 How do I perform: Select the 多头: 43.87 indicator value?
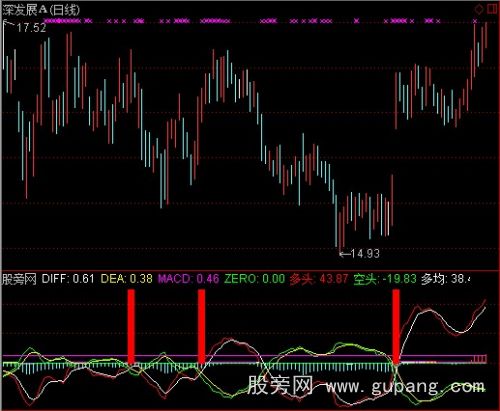319,279
